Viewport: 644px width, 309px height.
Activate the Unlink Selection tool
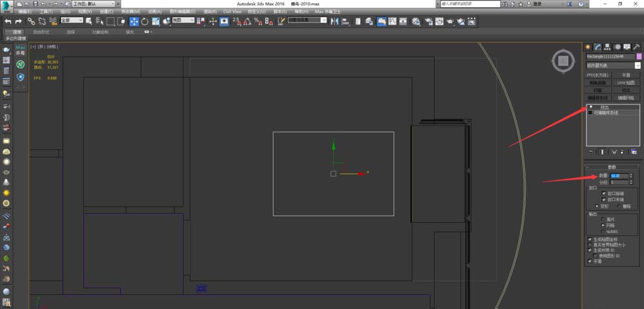42,21
